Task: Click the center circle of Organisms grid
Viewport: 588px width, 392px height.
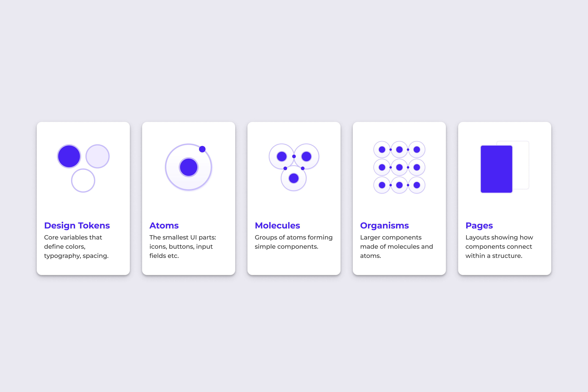Action: [x=399, y=167]
